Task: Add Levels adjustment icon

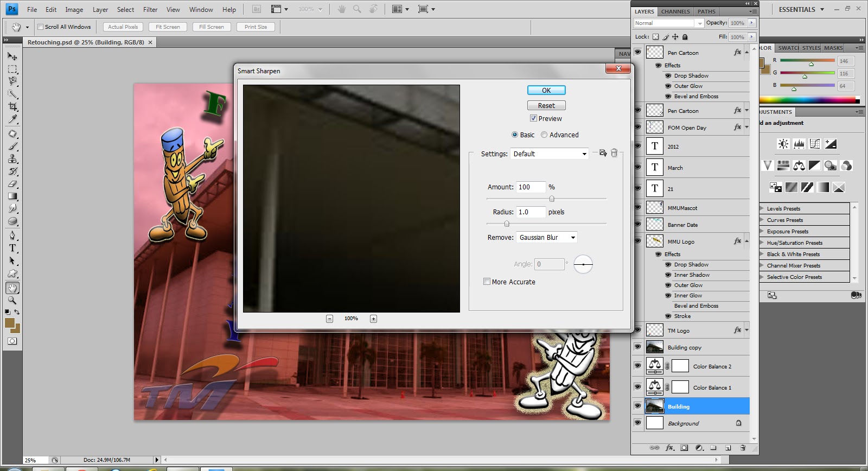Action: [799, 144]
